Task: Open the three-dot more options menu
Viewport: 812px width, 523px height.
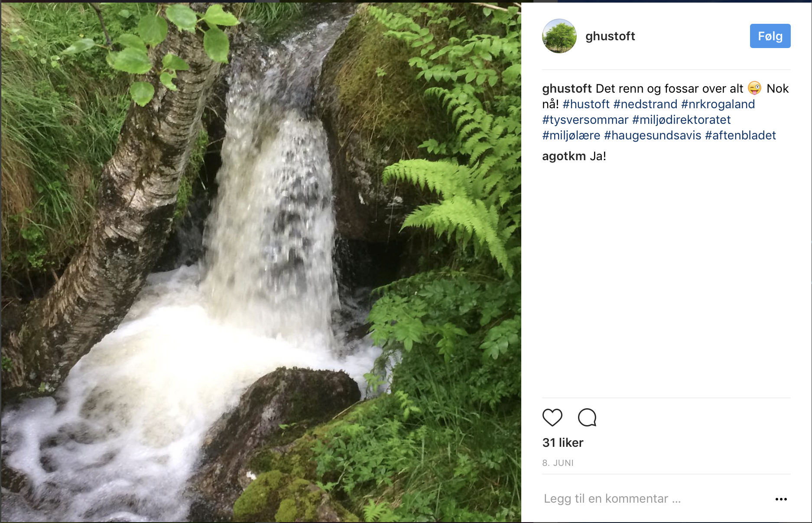Action: (x=781, y=499)
